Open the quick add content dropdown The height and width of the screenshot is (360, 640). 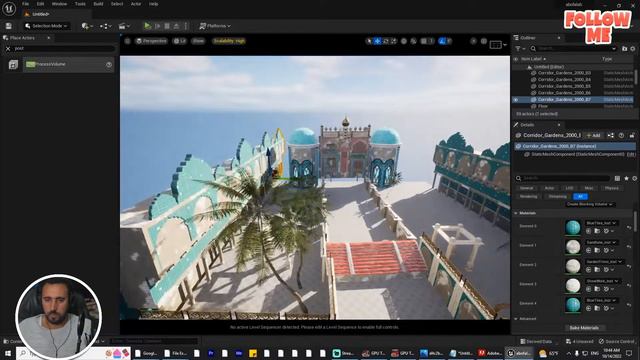[87, 26]
